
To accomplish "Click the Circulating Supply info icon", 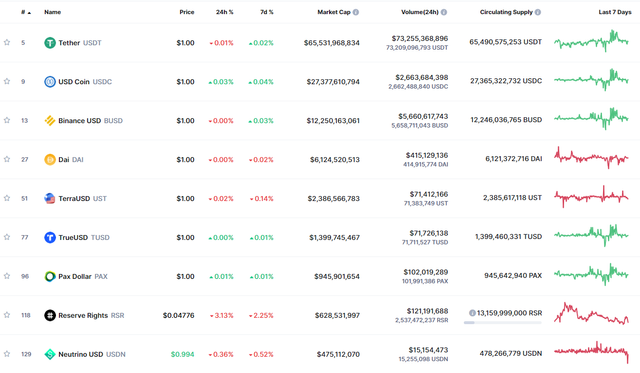I will (538, 12).
